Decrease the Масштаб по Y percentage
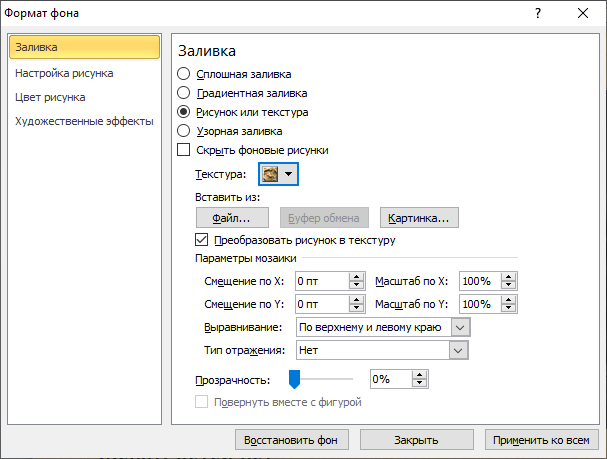This screenshot has height=459, width=607. tap(508, 308)
